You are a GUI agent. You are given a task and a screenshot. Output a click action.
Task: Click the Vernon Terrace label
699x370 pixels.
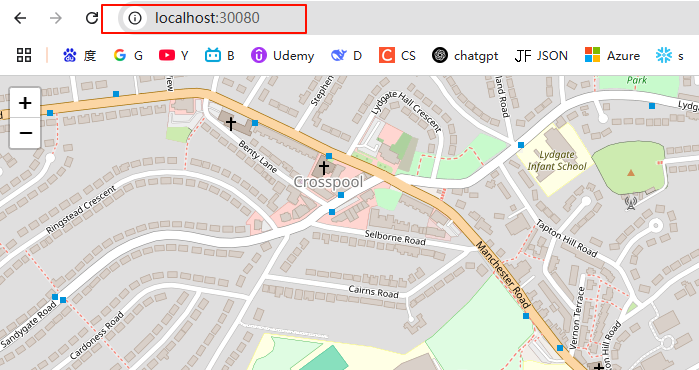576,317
